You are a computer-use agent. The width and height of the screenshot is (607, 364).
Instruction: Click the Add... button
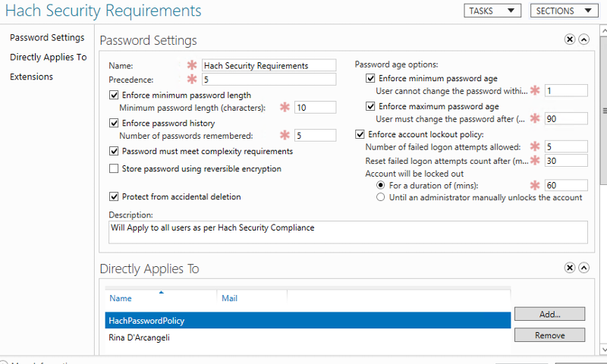pyautogui.click(x=549, y=314)
